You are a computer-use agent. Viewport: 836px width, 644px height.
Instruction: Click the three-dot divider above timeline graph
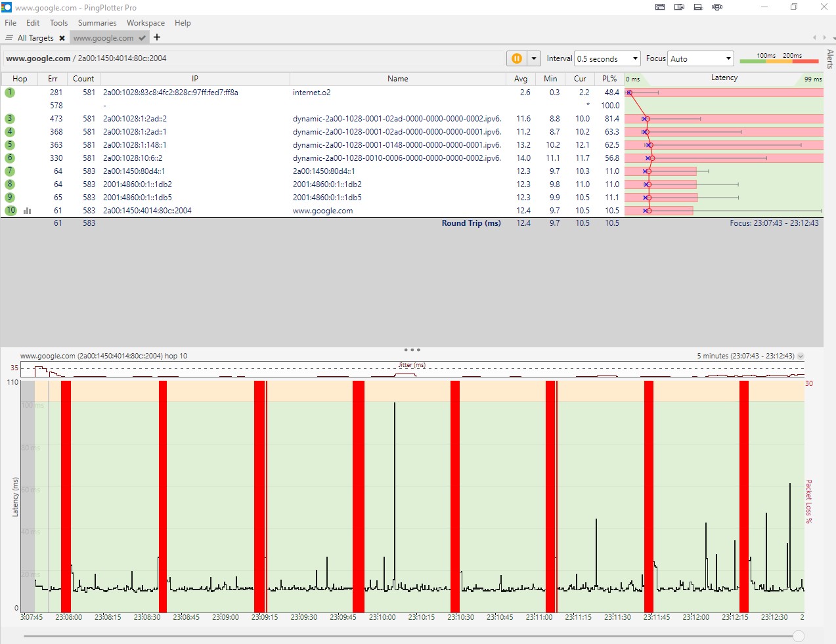pos(412,350)
